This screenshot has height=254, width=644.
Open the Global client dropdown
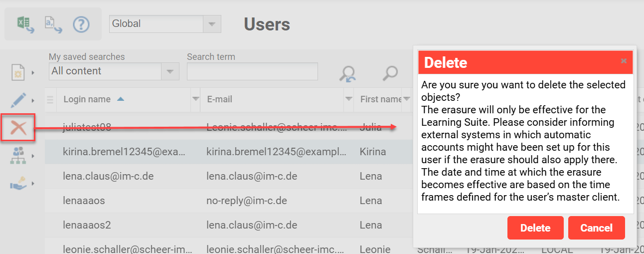pyautogui.click(x=212, y=24)
